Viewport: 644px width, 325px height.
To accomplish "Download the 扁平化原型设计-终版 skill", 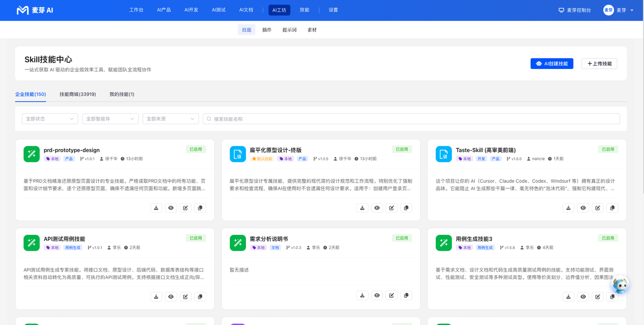I will [x=362, y=208].
